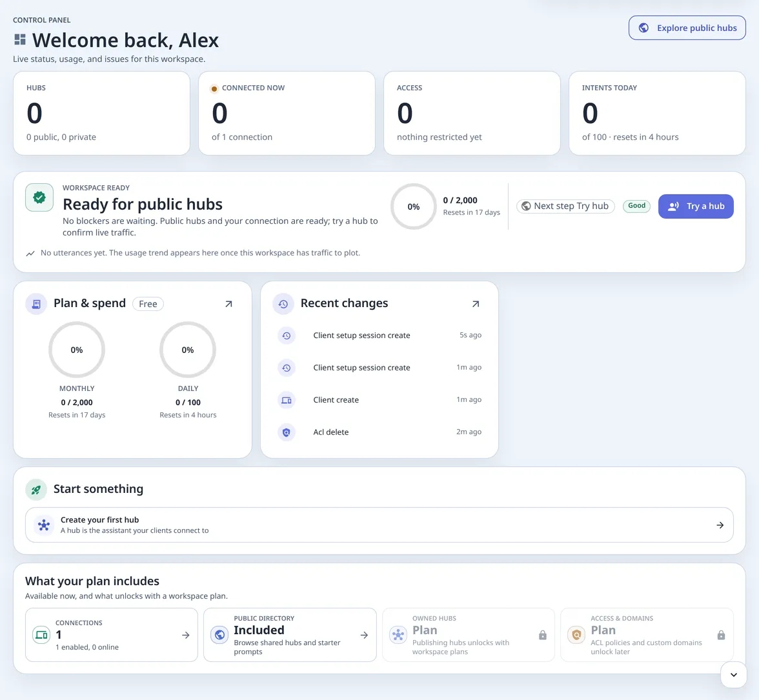Click the '0 public, 0 private' text
The width and height of the screenshot is (759, 700).
(61, 137)
